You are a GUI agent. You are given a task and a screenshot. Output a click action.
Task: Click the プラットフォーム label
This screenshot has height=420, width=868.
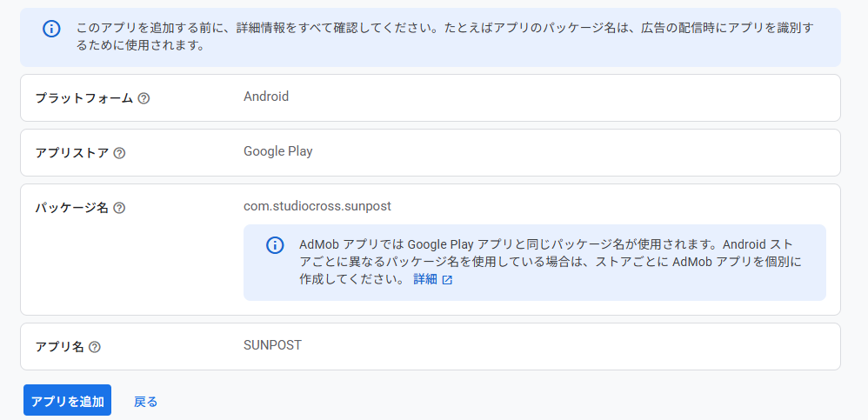[84, 98]
